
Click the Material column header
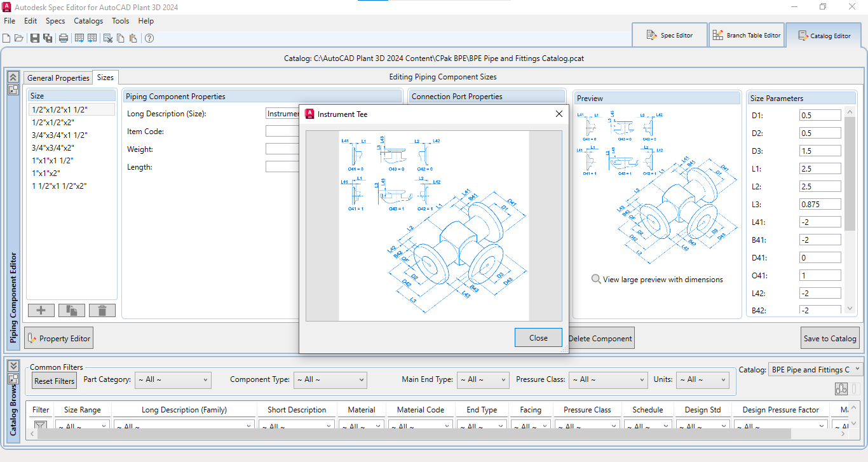point(362,410)
